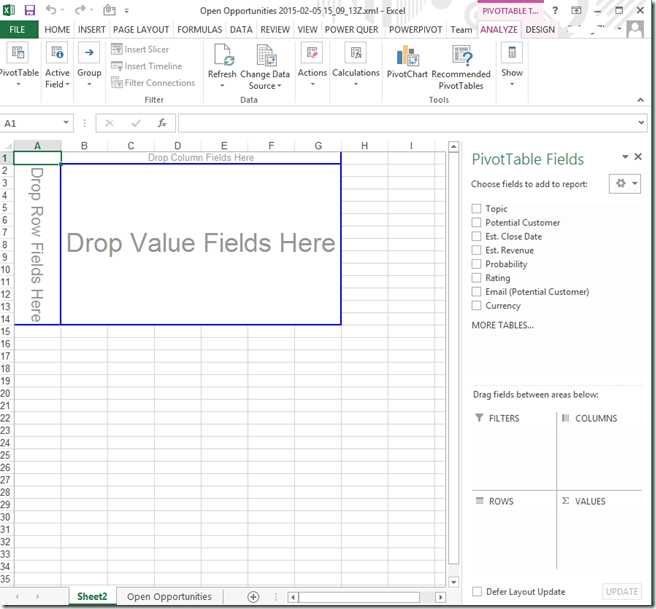Viewport: 656px width, 609px height.
Task: Open the Name Box dropdown arrow
Action: [x=66, y=123]
